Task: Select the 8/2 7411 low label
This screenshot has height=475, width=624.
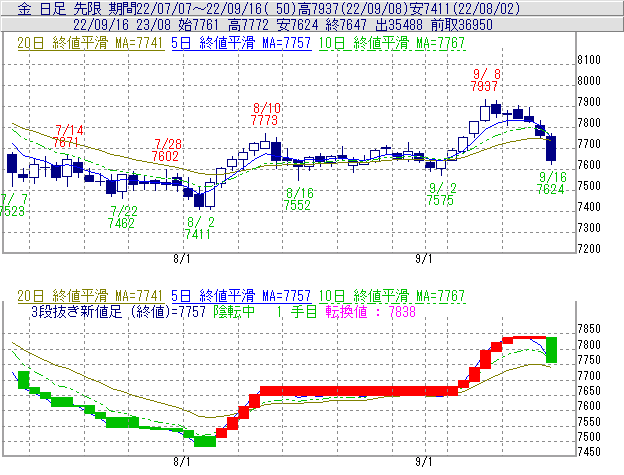Action: [199, 228]
